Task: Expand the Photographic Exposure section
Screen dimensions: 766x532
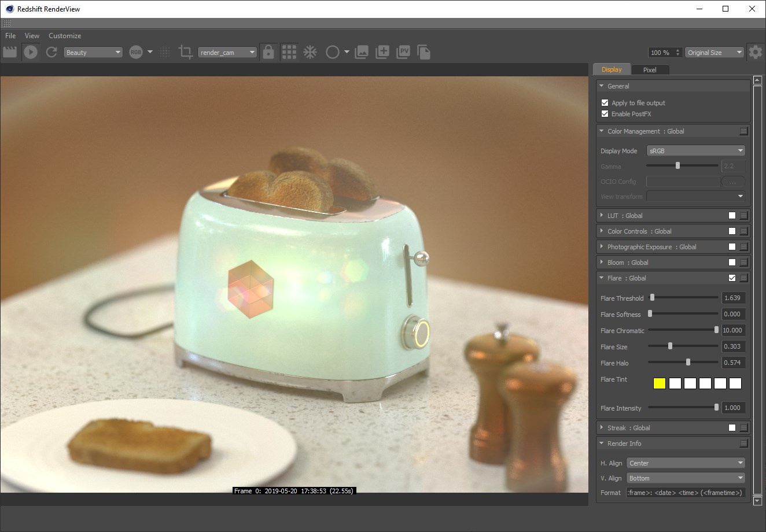Action: 602,247
